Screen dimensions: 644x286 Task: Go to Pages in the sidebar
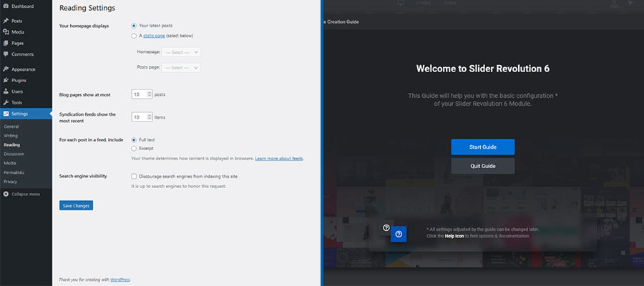click(x=18, y=43)
